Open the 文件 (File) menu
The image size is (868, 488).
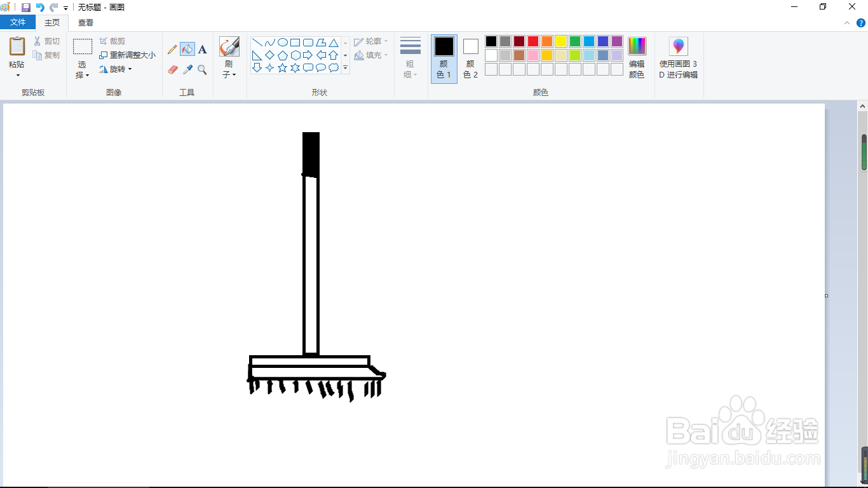point(18,22)
